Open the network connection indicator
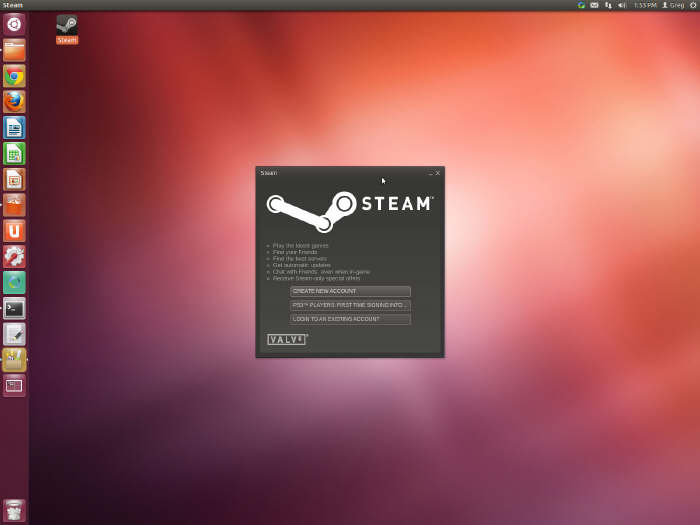The width and height of the screenshot is (700, 525). [x=608, y=5]
